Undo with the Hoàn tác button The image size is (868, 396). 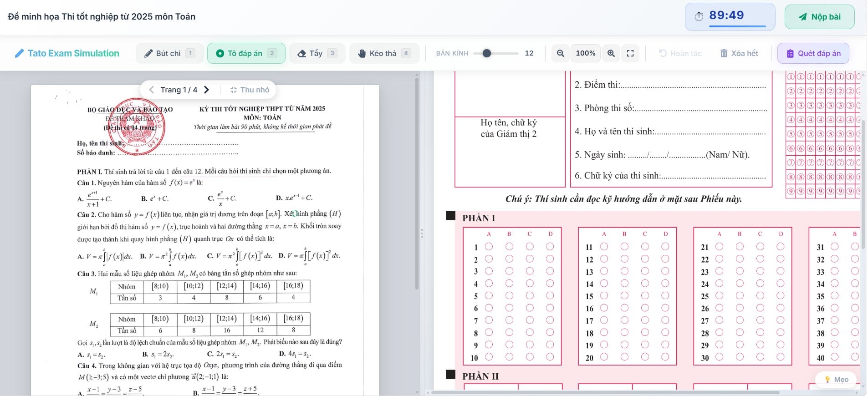680,53
